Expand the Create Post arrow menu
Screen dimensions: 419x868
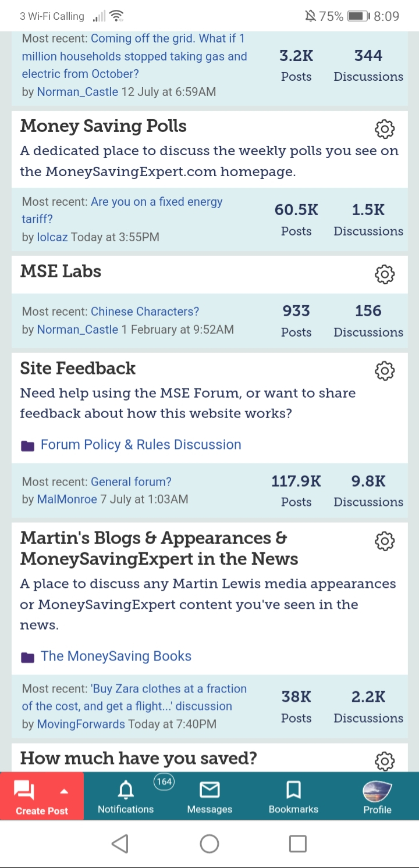coord(64,791)
